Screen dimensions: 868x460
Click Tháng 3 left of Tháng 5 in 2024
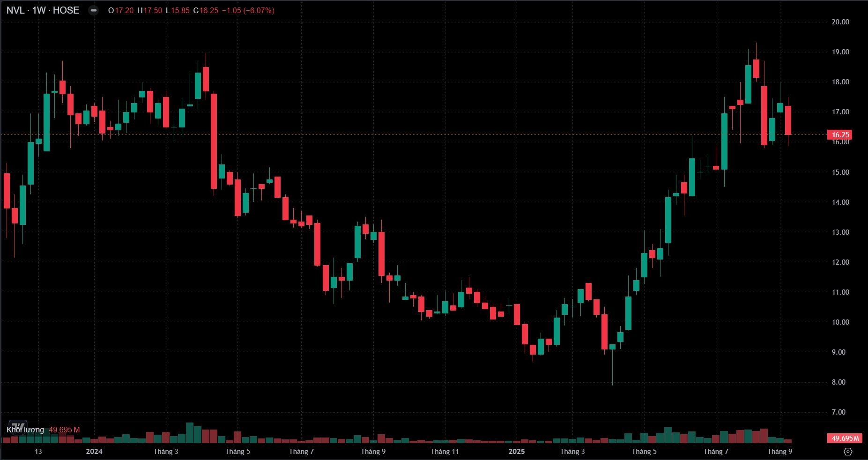[166, 452]
